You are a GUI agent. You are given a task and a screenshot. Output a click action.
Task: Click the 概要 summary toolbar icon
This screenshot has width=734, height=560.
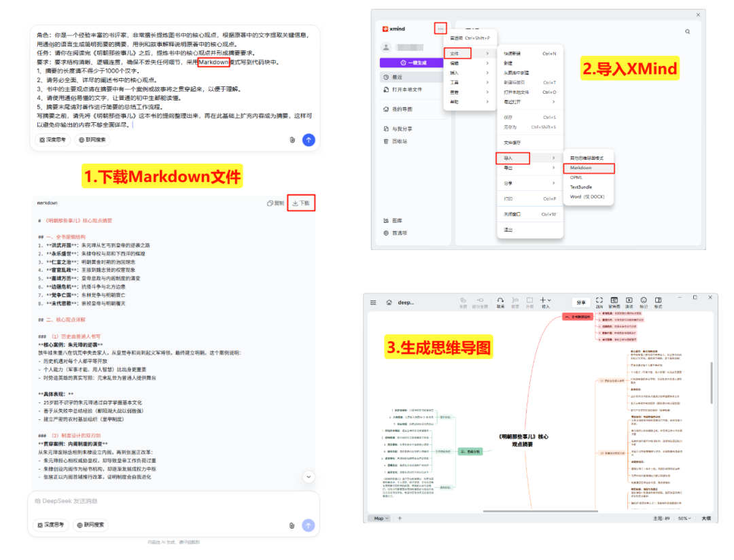point(515,303)
